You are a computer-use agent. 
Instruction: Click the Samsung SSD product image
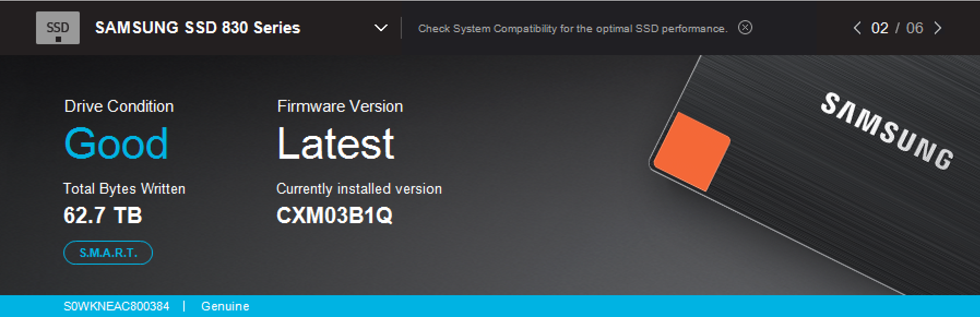813,175
